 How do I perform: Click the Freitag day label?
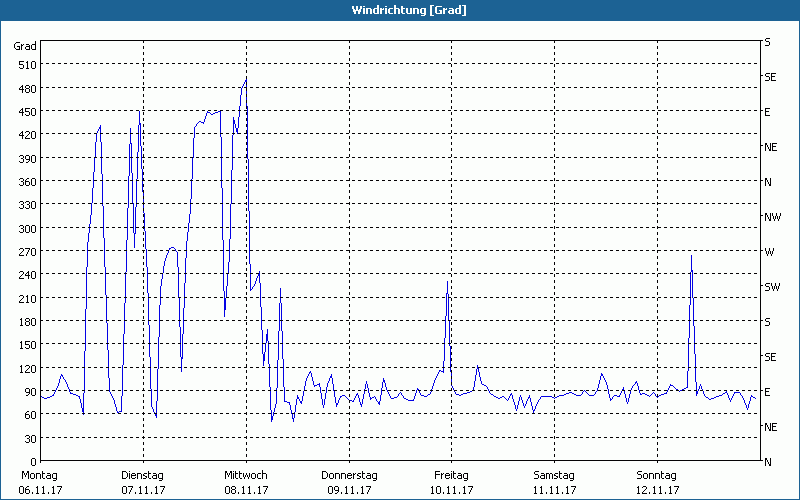click(452, 475)
